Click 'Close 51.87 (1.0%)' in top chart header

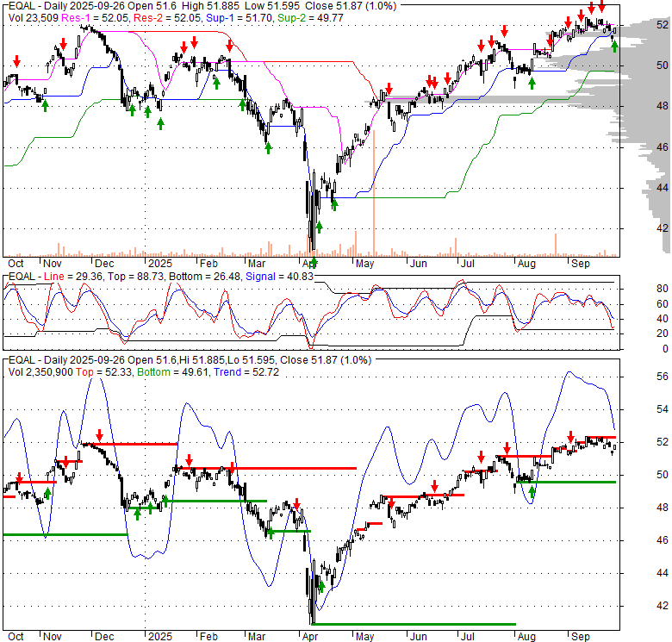pyautogui.click(x=352, y=6)
